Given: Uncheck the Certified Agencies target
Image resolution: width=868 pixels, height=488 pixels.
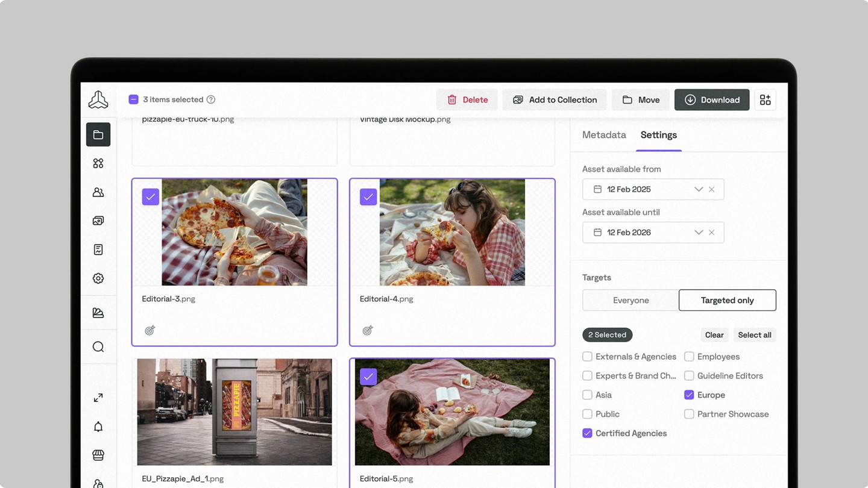Looking at the screenshot, I should 587,433.
